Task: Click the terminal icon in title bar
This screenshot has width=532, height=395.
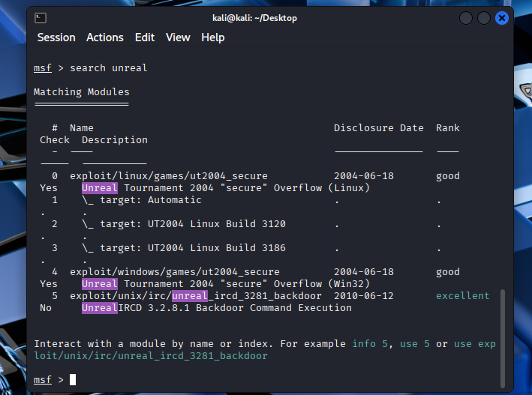Action: click(41, 18)
